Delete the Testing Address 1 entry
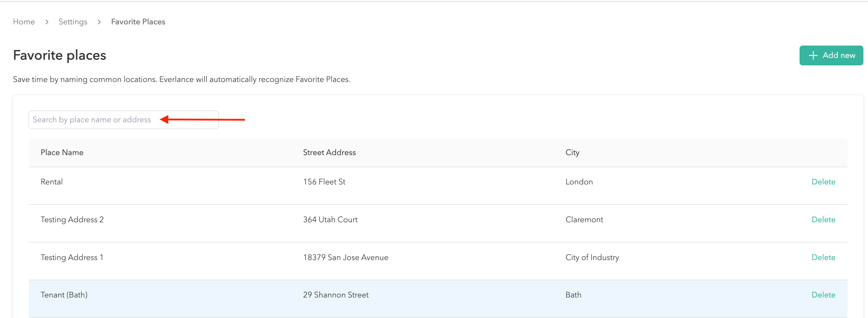The width and height of the screenshot is (868, 318). coord(823,258)
